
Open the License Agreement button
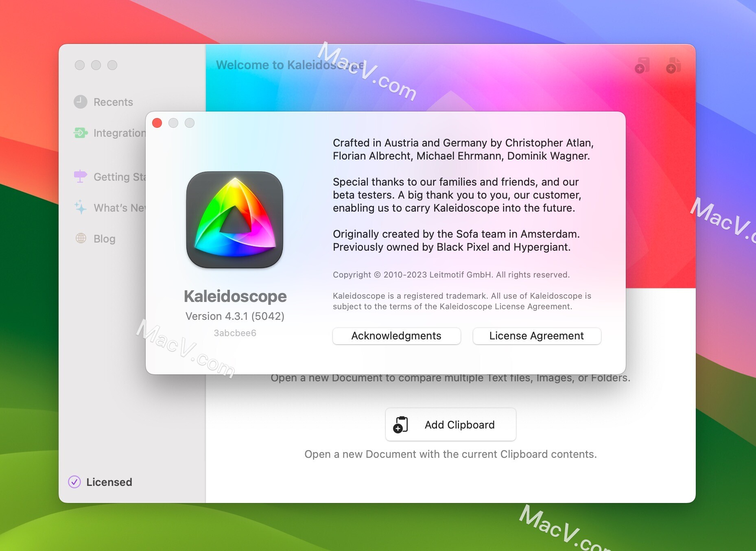[537, 336]
